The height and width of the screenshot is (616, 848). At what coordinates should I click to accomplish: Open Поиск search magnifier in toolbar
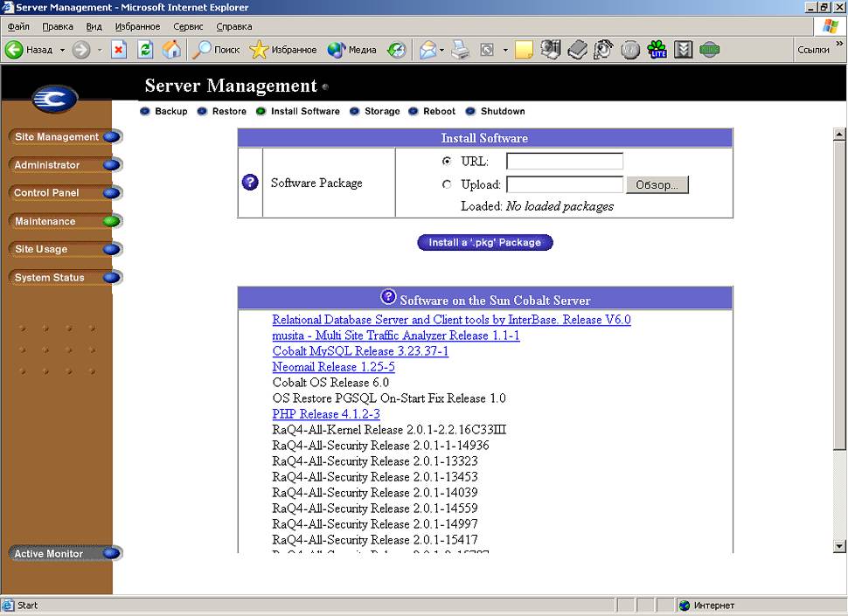216,50
